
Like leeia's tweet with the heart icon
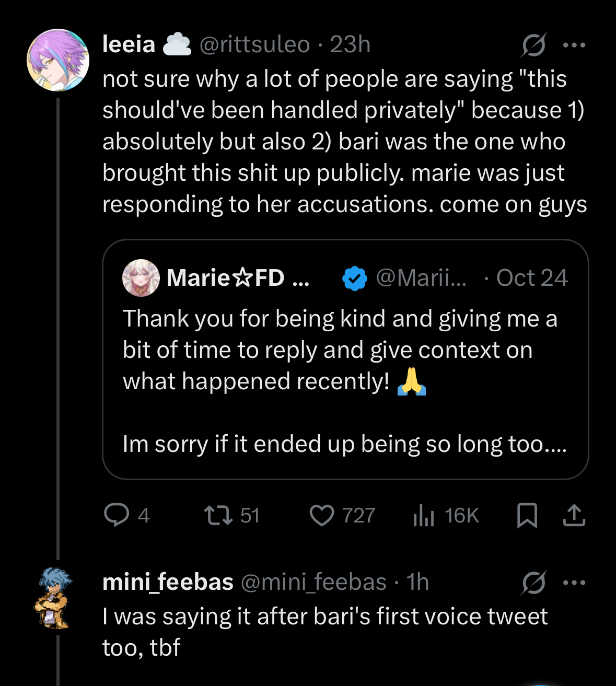(322, 515)
